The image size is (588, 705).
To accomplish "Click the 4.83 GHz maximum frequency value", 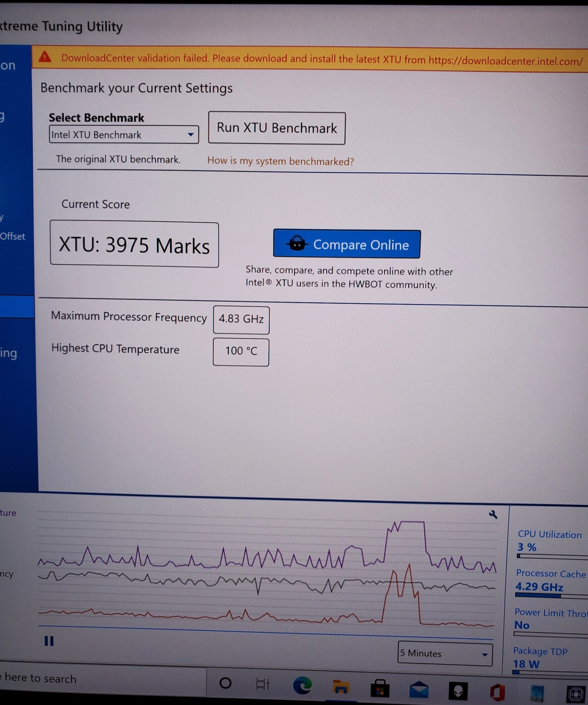I will [241, 319].
